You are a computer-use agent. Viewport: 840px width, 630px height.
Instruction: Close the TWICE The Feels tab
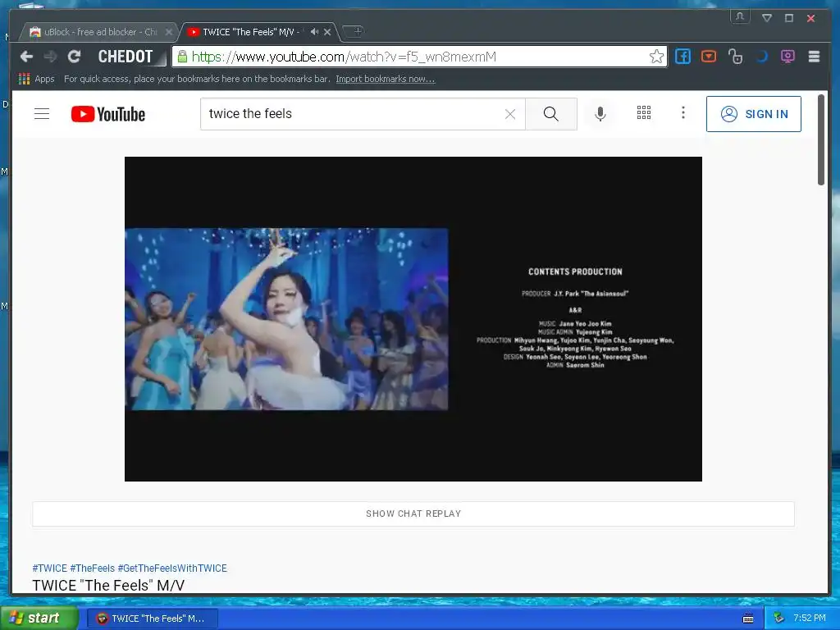click(327, 32)
